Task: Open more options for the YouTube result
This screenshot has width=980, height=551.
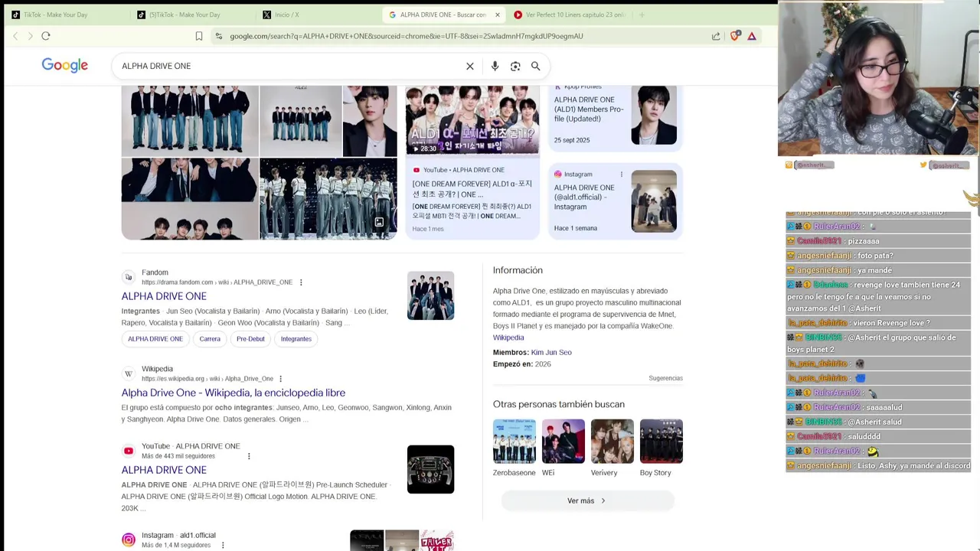Action: (x=249, y=456)
